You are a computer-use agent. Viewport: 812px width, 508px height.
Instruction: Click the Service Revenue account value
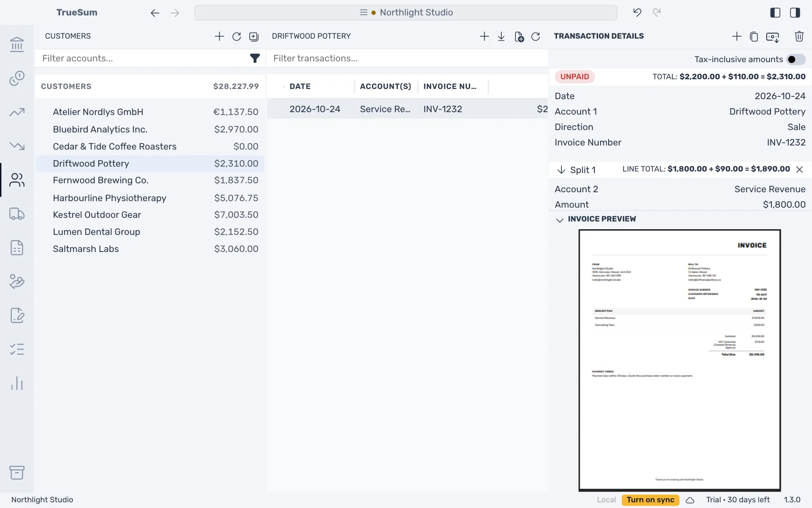(x=770, y=189)
